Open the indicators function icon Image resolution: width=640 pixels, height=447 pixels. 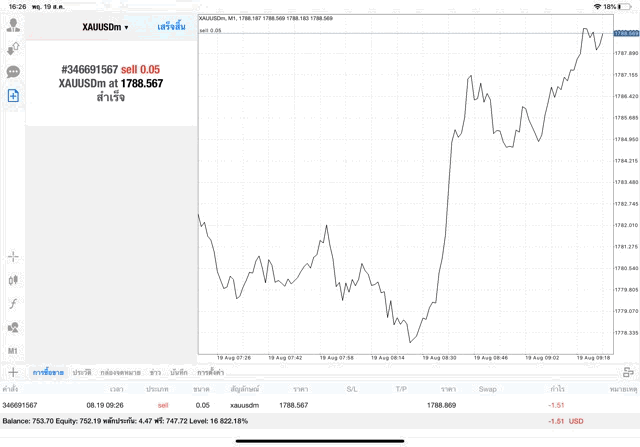pyautogui.click(x=14, y=303)
